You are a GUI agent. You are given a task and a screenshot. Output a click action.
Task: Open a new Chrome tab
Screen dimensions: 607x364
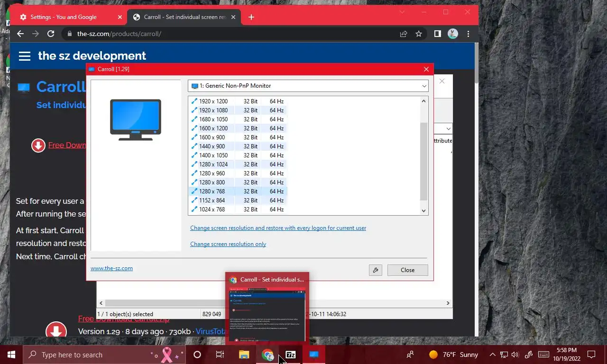pyautogui.click(x=251, y=17)
